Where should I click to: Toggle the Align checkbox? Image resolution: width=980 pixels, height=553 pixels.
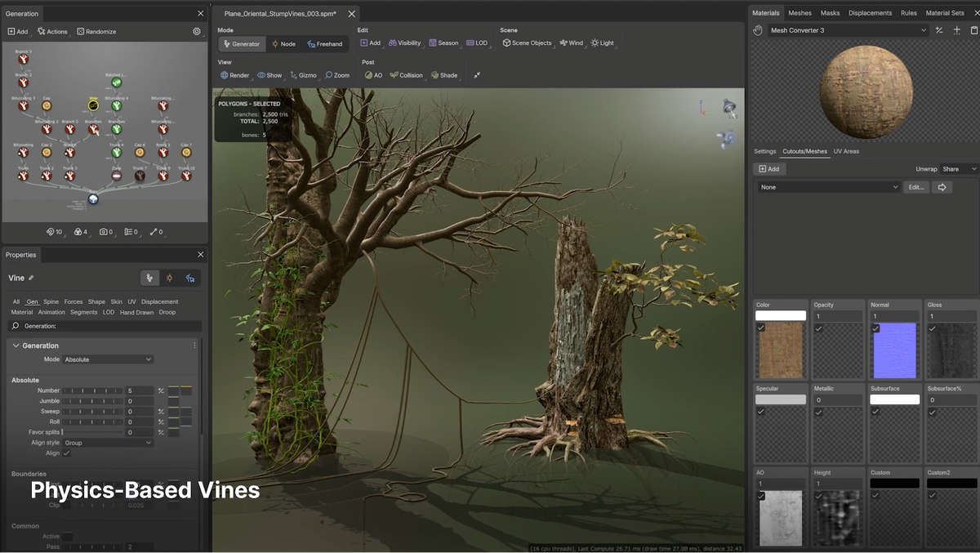67,453
